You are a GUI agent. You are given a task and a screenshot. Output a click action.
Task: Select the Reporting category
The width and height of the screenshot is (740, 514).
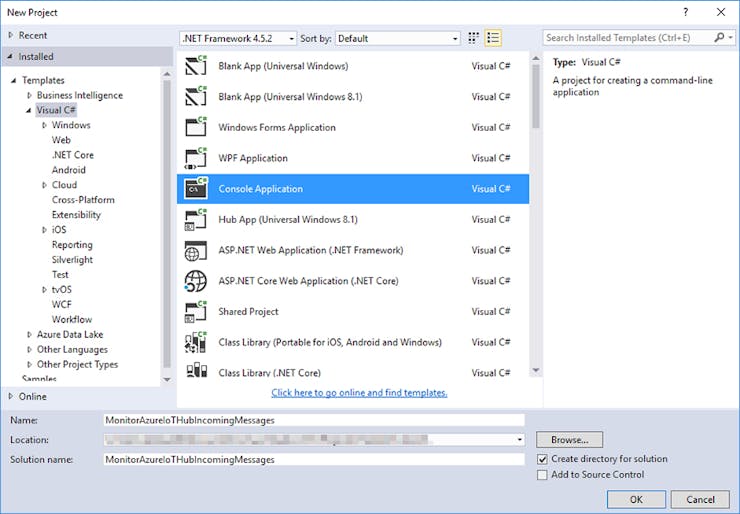tap(72, 245)
